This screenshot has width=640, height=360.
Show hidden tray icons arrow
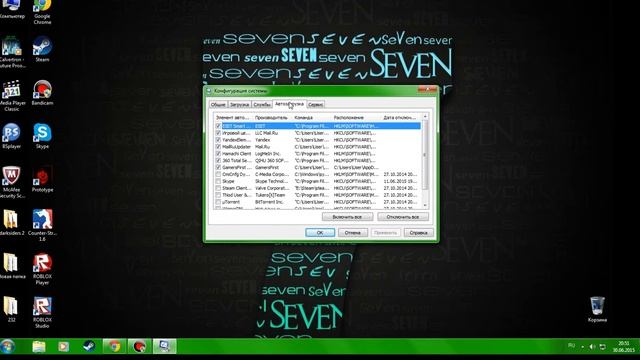tap(582, 347)
